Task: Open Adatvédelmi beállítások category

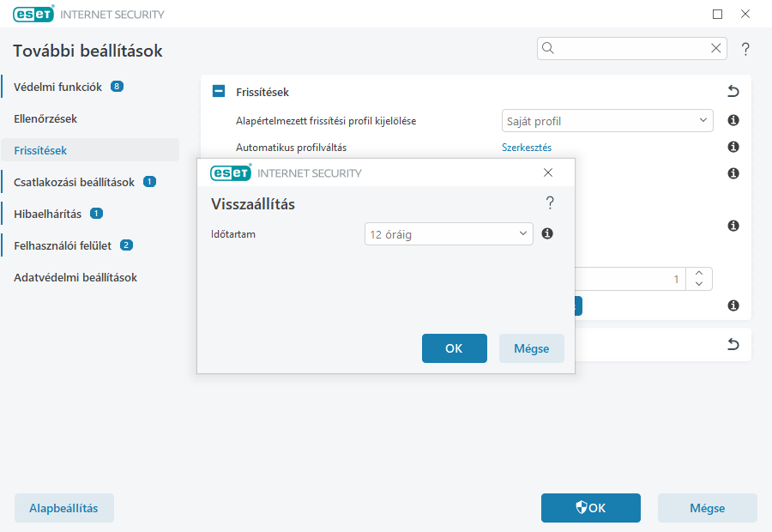Action: 75,277
